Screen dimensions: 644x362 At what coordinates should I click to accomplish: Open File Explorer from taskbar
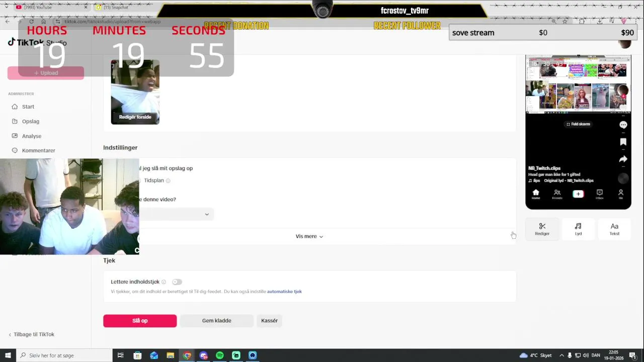tap(170, 355)
